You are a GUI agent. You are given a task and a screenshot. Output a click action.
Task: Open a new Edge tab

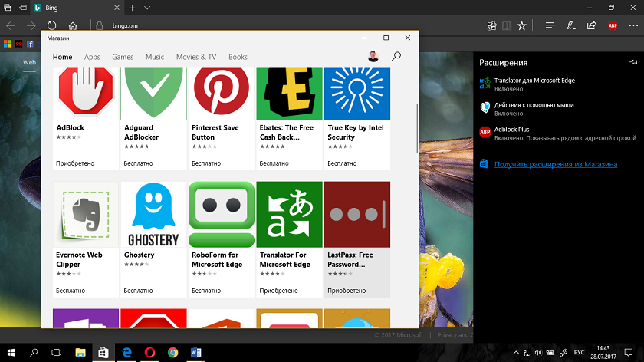tap(132, 8)
